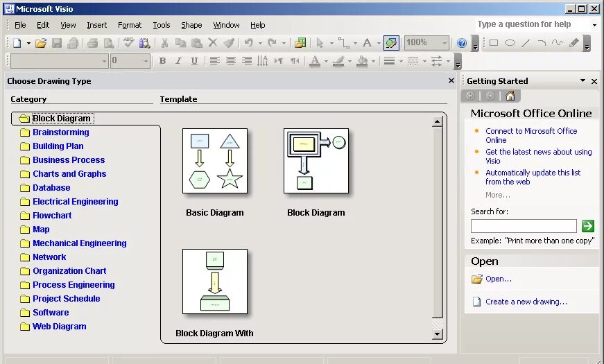Toggle Align Left
Screen dimensions: 604x364
[x=214, y=61]
